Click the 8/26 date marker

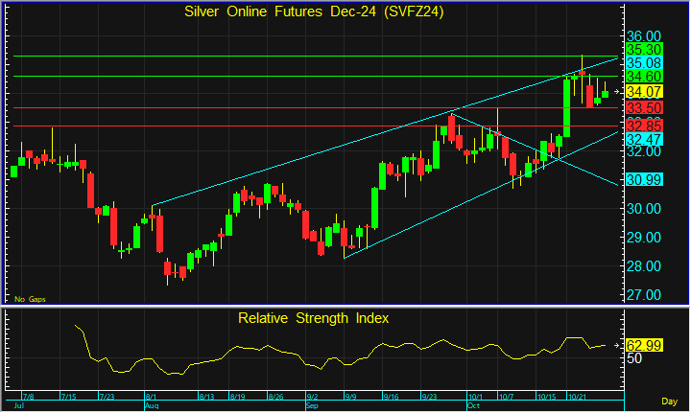click(x=276, y=397)
